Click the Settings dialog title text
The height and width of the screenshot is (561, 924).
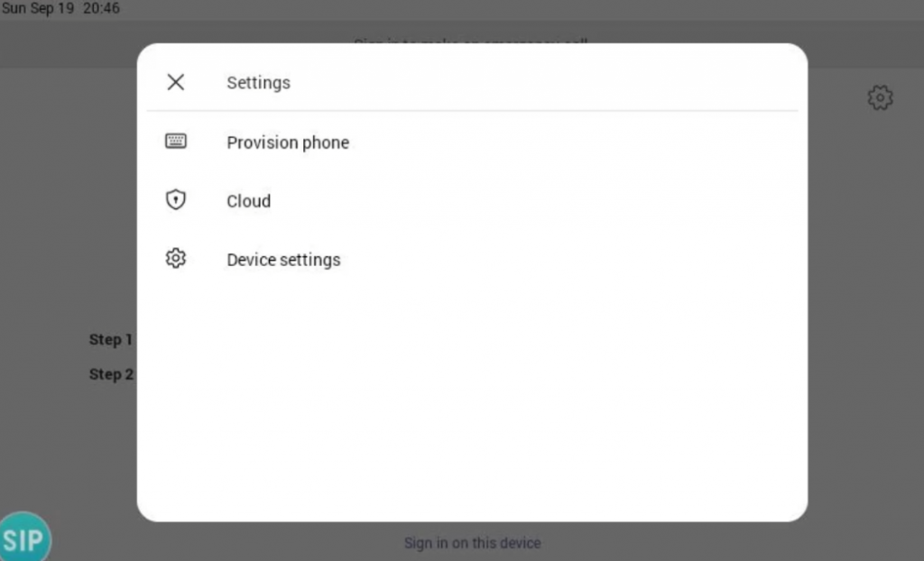pos(258,82)
